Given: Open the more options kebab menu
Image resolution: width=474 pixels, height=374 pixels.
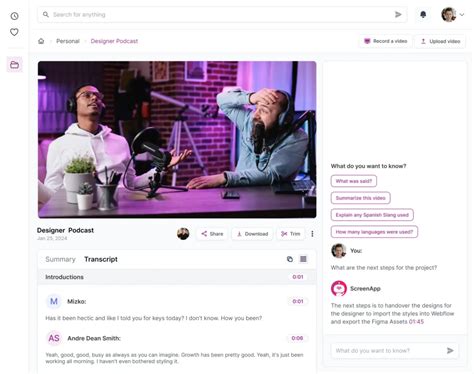Looking at the screenshot, I should 312,234.
